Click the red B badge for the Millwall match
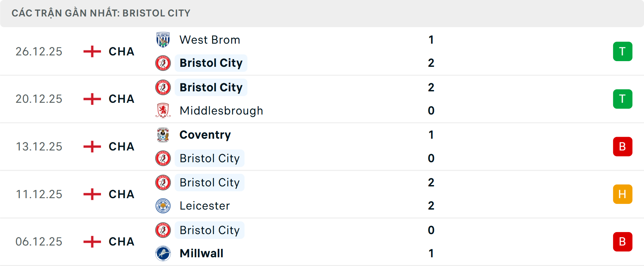 (x=623, y=241)
